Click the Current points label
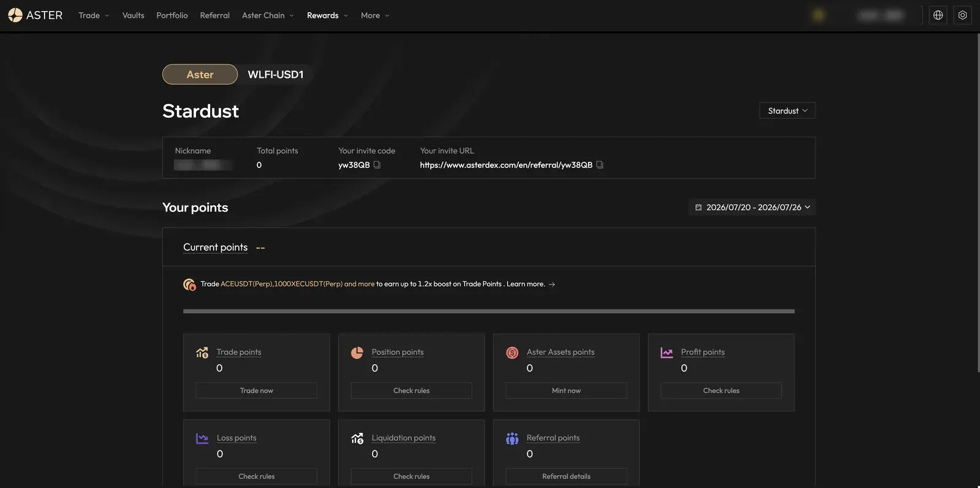The image size is (980, 488). click(x=216, y=248)
